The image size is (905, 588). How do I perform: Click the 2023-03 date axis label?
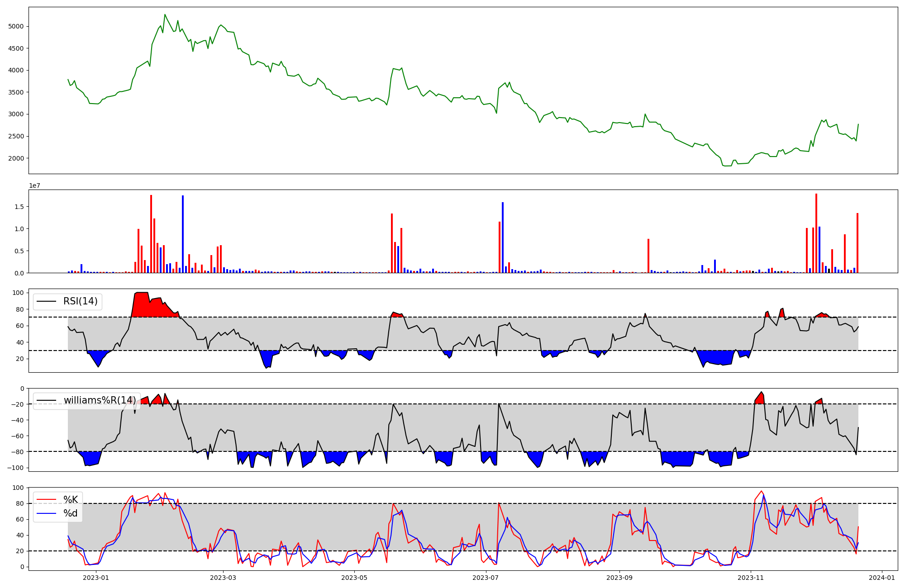(x=223, y=578)
